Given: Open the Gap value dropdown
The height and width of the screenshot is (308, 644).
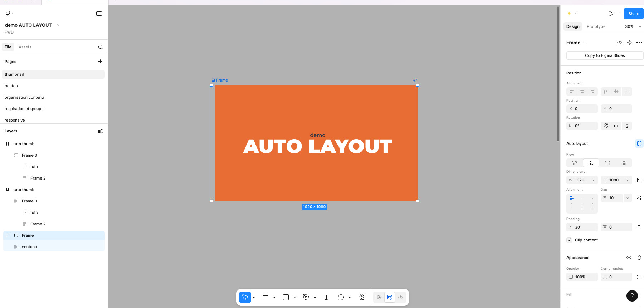Looking at the screenshot, I should [628, 198].
